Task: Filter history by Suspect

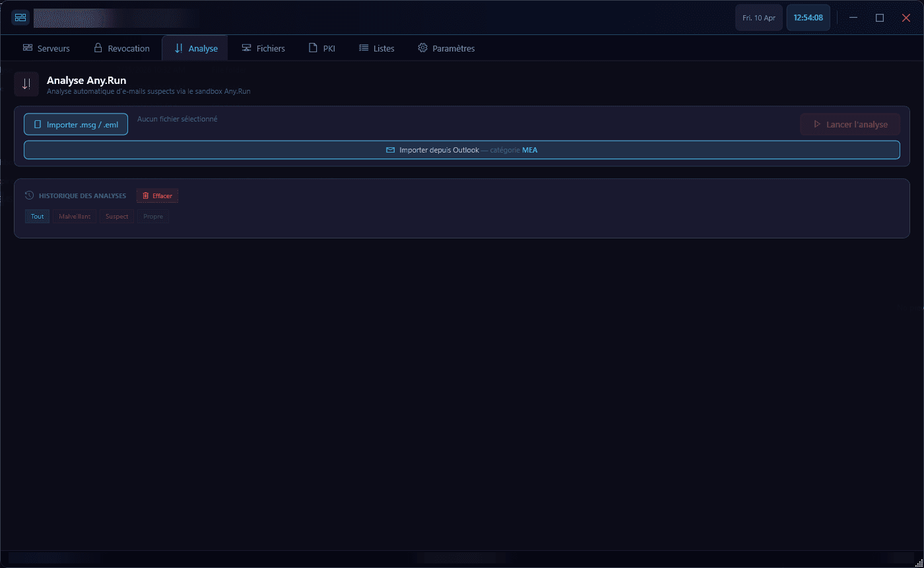Action: pos(117,217)
